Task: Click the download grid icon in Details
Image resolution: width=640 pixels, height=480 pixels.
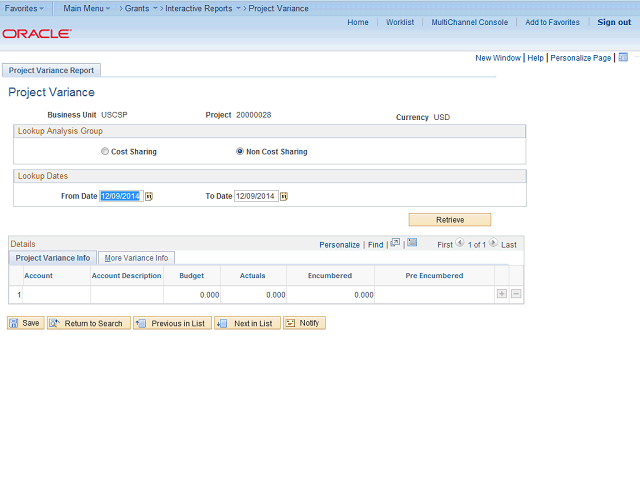Action: coord(412,242)
